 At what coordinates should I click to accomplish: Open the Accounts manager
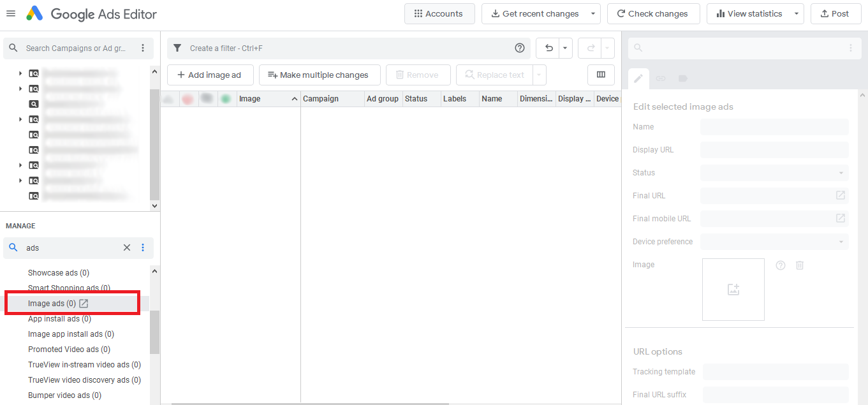pos(439,13)
